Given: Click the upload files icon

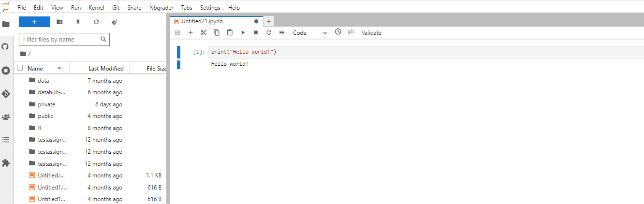Looking at the screenshot, I should (78, 22).
